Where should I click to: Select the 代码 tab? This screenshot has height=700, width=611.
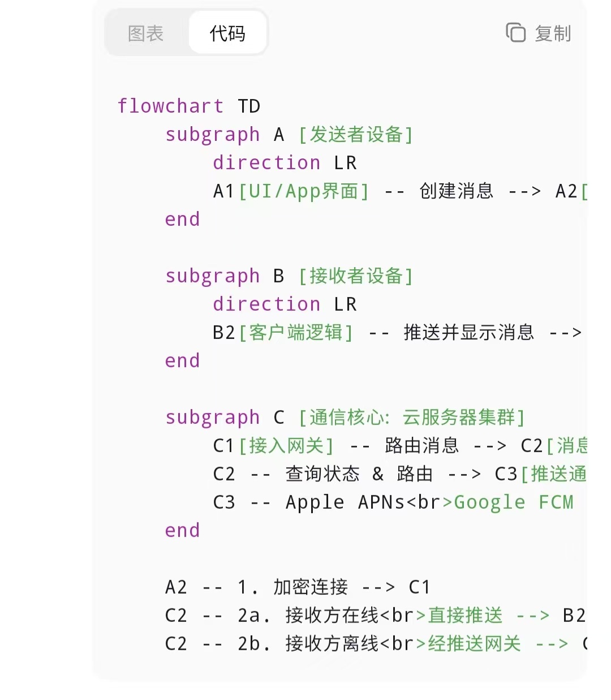227,33
